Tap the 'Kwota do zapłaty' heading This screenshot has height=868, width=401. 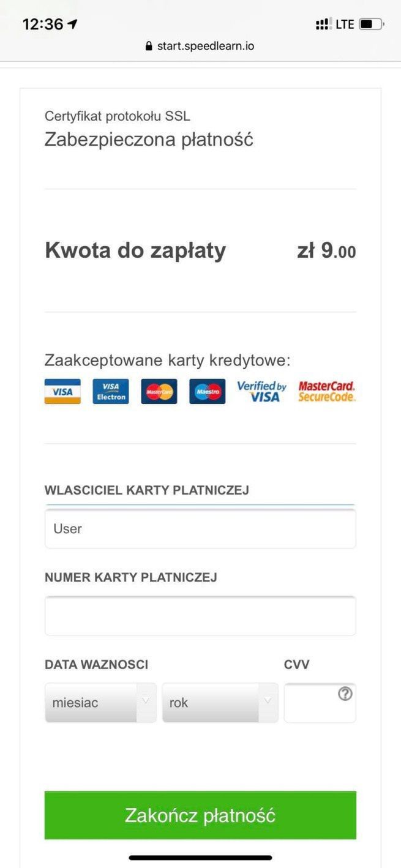coord(135,250)
